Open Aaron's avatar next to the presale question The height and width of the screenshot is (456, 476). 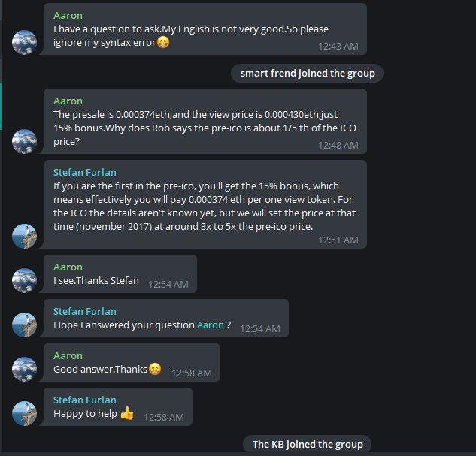click(24, 141)
